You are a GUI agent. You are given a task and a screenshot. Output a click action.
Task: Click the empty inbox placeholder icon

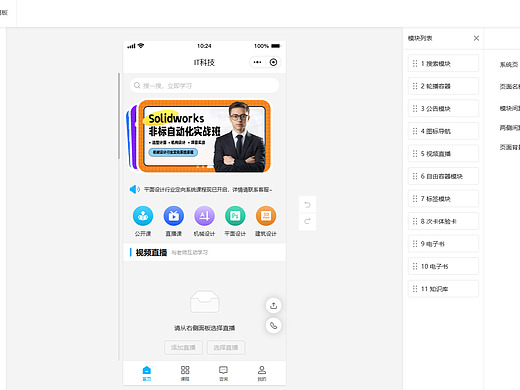(x=204, y=301)
